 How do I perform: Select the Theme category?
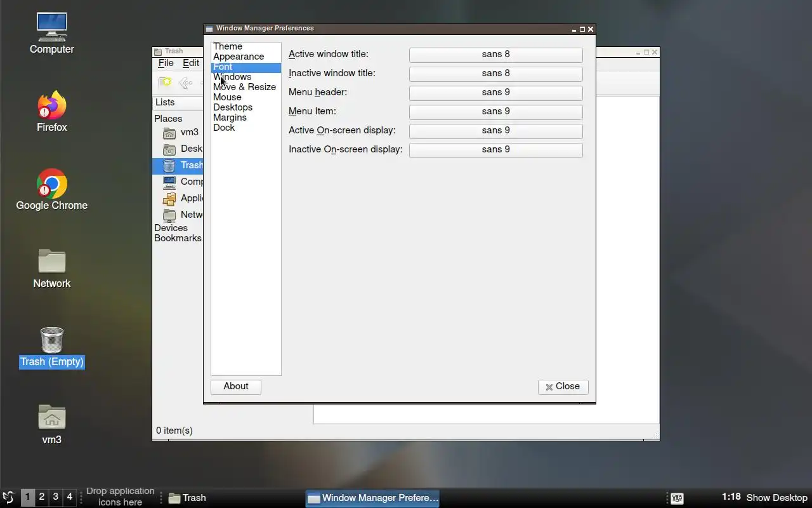[x=246, y=46]
